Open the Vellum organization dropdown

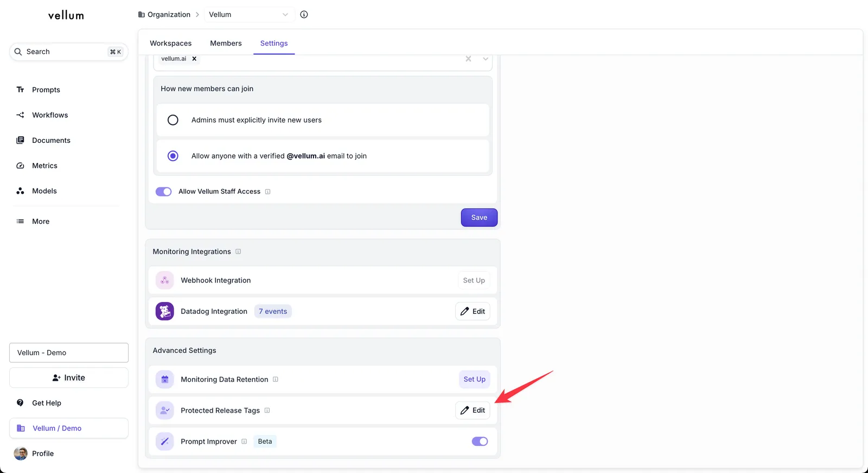coord(249,15)
